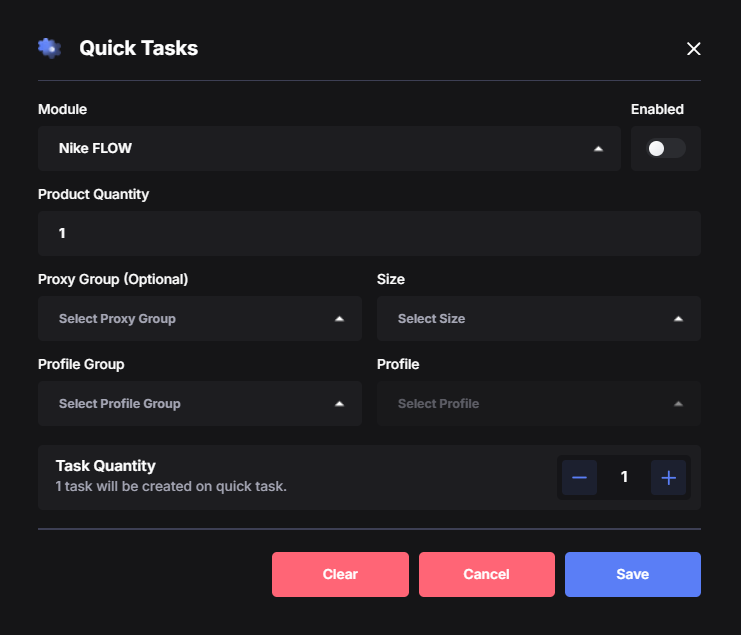Click the Enabled label
The width and height of the screenshot is (741, 635).
[657, 109]
